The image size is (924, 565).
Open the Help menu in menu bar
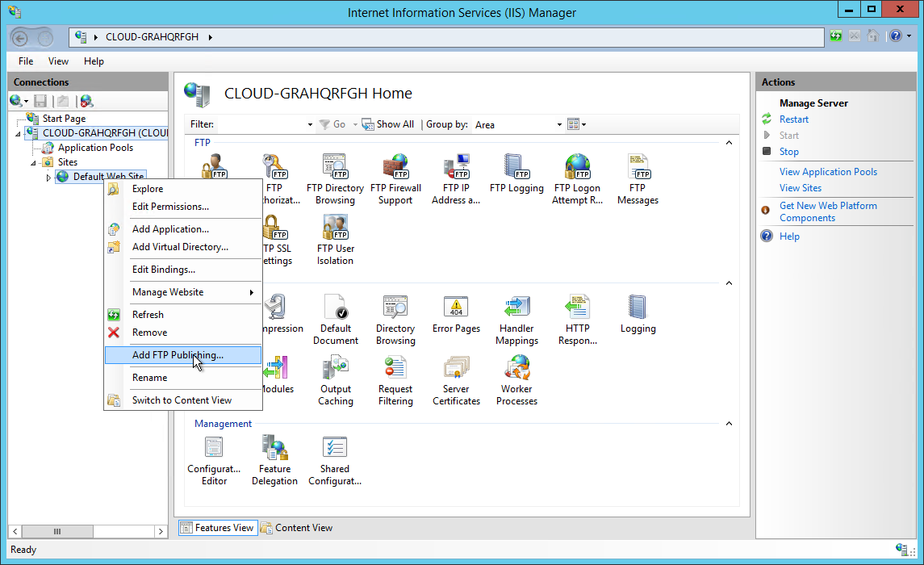[x=94, y=61]
